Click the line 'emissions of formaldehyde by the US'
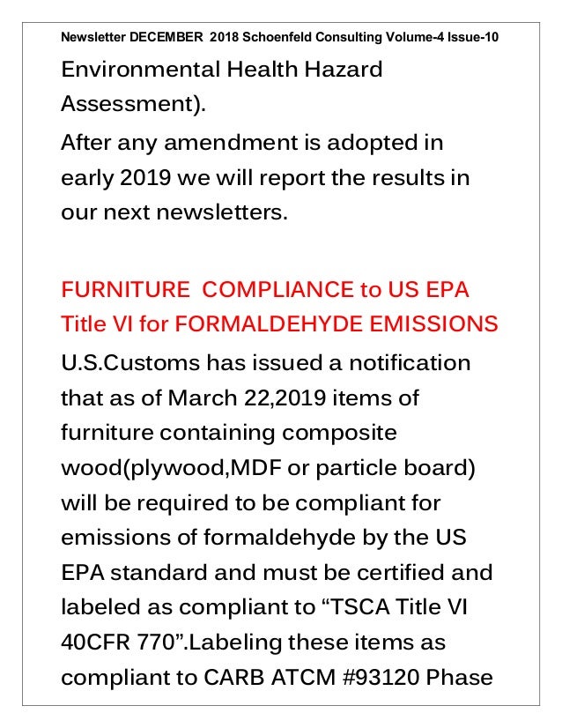This screenshot has width=562, height=728. pos(263,539)
